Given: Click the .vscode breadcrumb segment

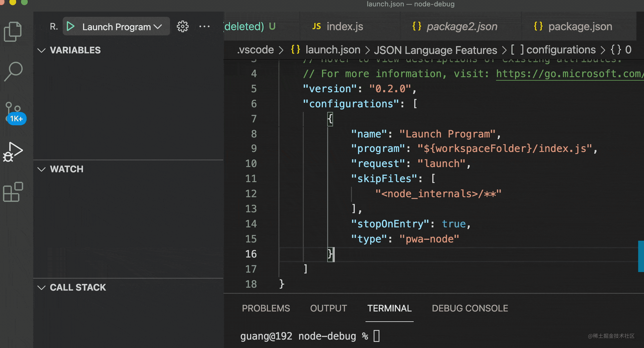Looking at the screenshot, I should pyautogui.click(x=255, y=50).
